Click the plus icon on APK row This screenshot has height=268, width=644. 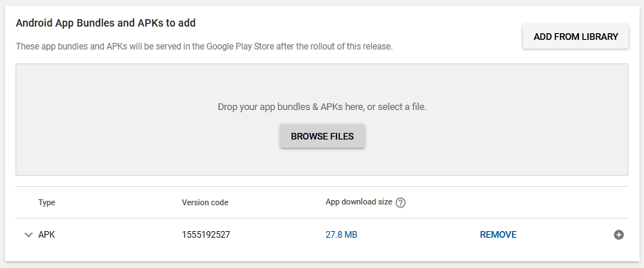[x=618, y=235]
